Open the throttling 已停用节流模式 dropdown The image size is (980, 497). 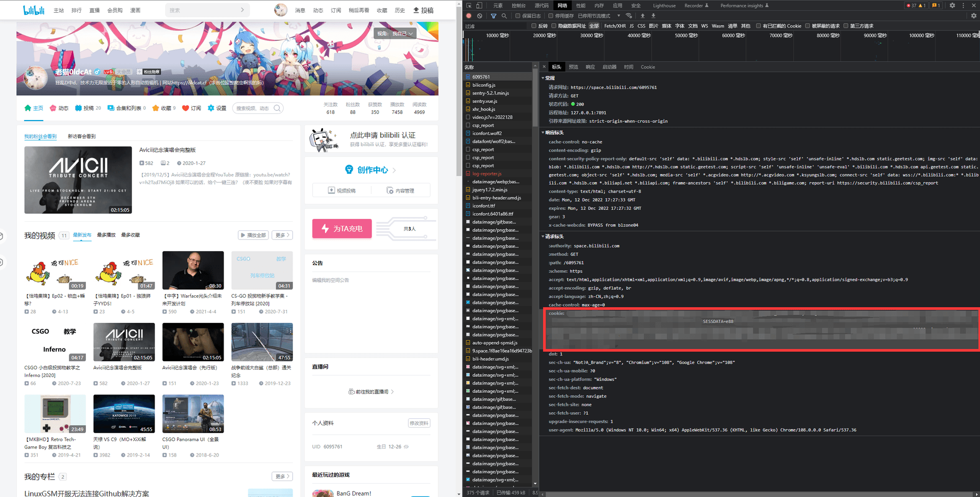599,16
